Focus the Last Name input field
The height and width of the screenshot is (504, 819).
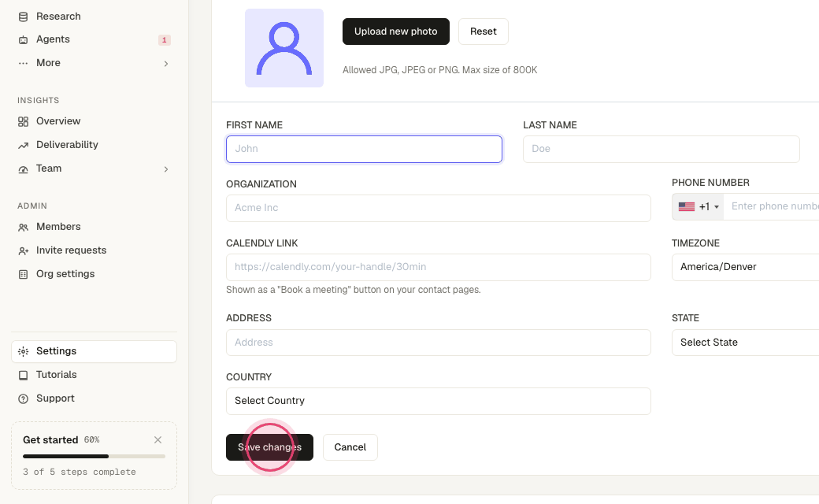pyautogui.click(x=661, y=149)
